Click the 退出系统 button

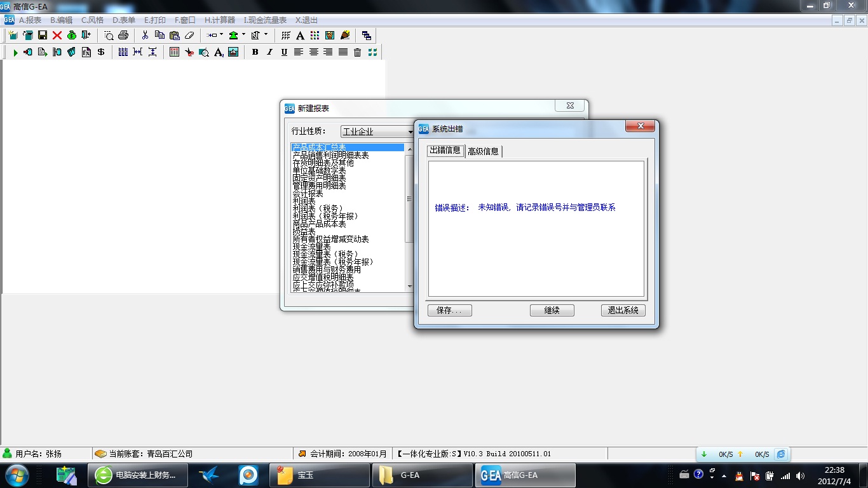click(623, 311)
